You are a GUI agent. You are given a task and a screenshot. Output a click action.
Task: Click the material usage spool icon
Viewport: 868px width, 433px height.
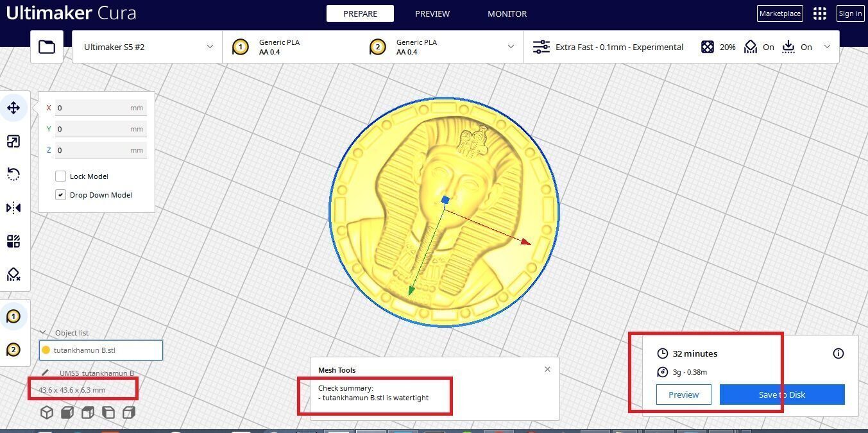point(663,372)
